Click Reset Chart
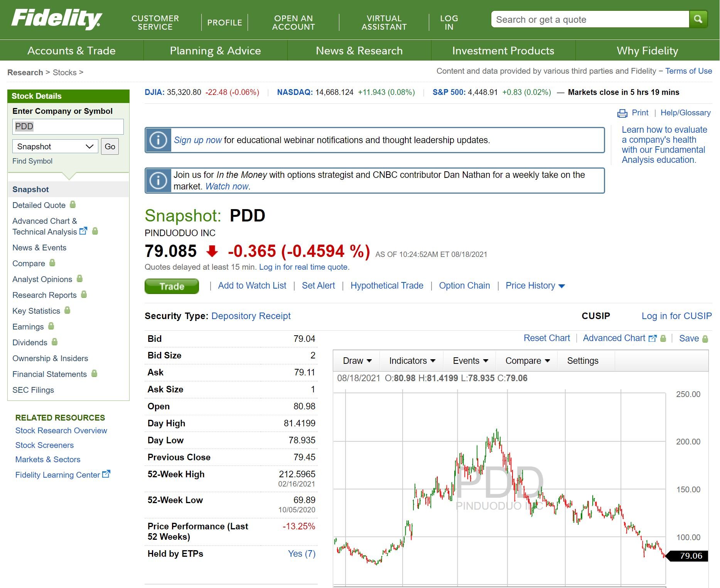 point(547,338)
